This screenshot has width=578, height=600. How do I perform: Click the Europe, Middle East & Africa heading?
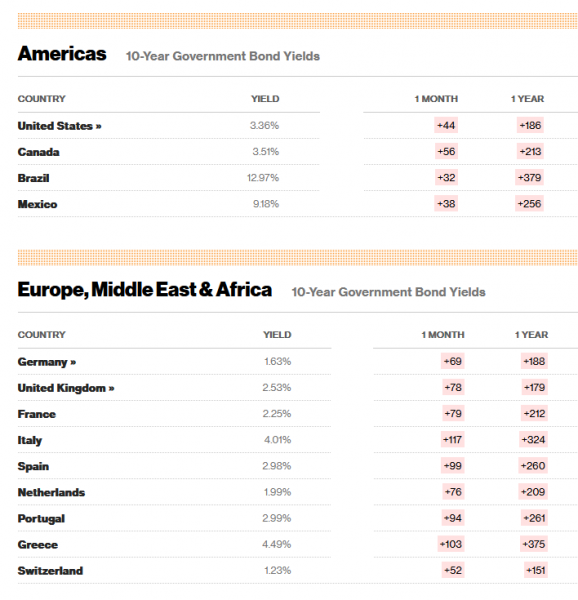(x=145, y=290)
